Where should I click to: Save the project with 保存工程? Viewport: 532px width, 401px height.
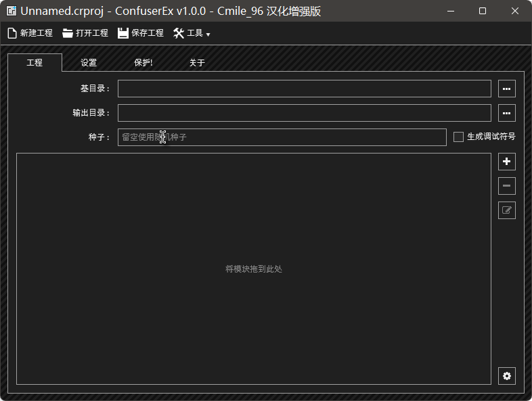click(x=141, y=33)
